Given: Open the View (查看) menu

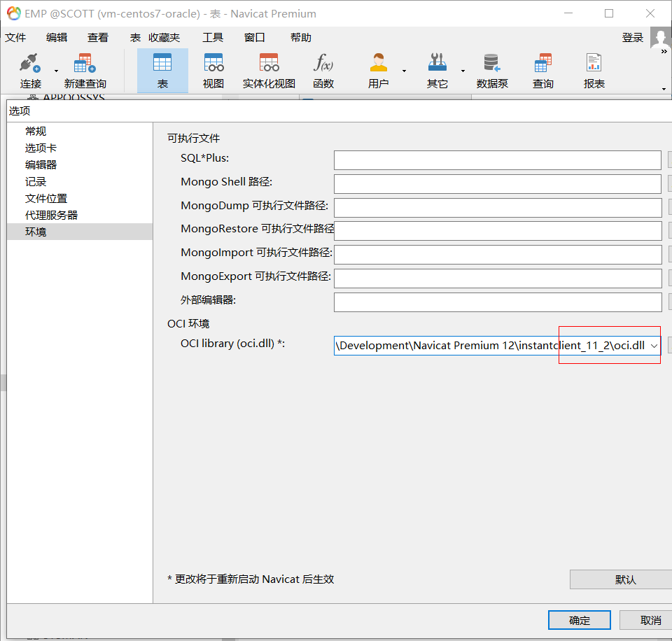Looking at the screenshot, I should [x=98, y=38].
